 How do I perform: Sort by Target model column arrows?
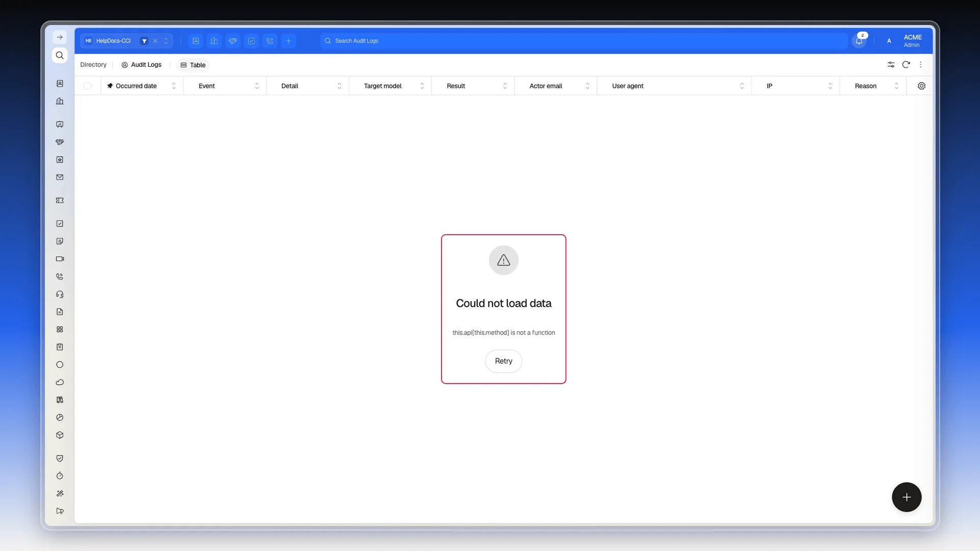422,86
